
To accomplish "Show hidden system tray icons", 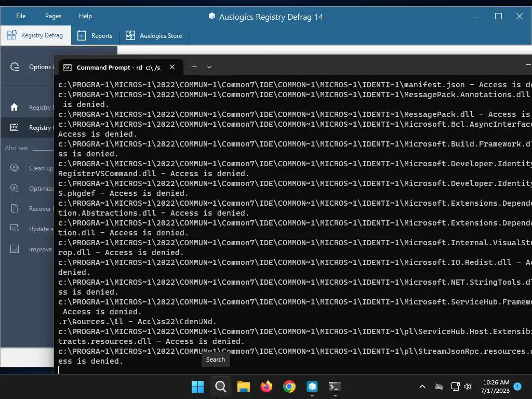I will tap(422, 387).
